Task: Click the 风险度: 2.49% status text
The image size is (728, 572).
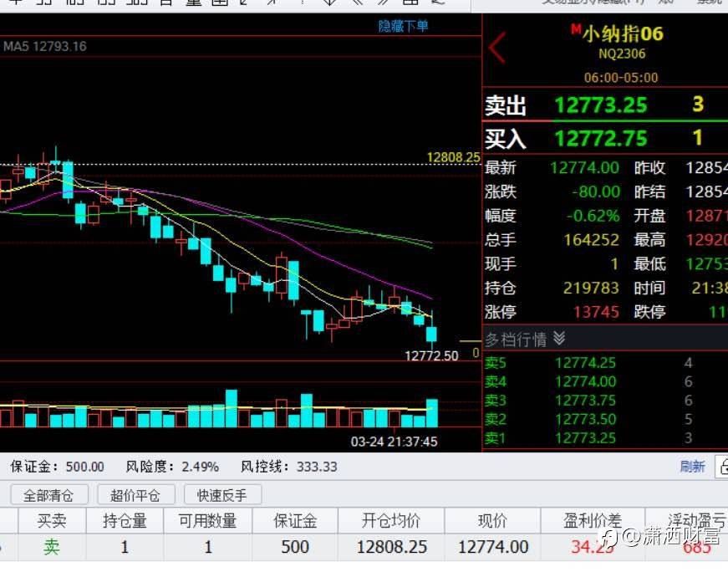Action: click(x=172, y=467)
